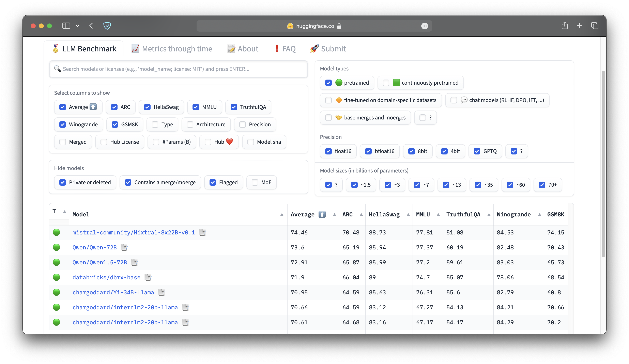Click the Share icon in Safari toolbar
Image resolution: width=629 pixels, height=364 pixels.
coord(565,26)
